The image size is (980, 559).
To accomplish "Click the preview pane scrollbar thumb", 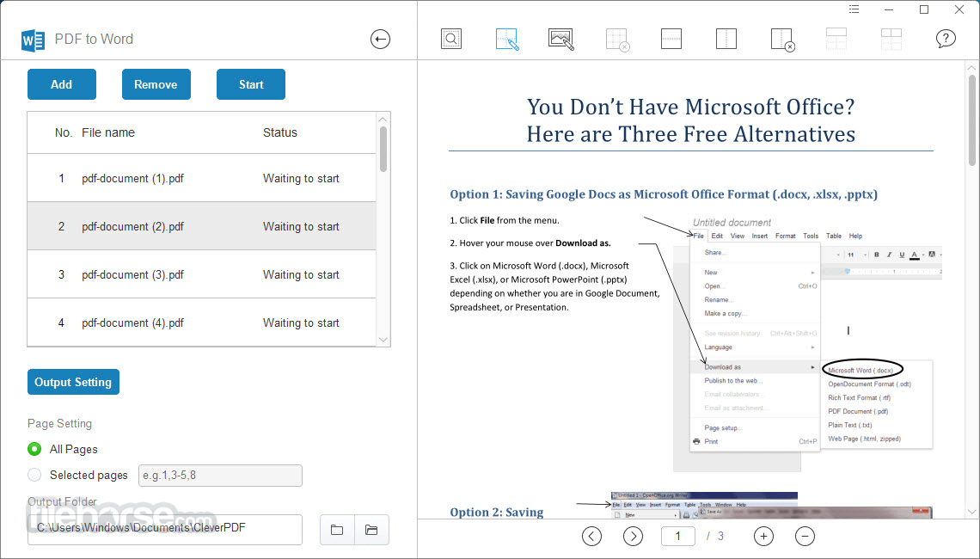I will point(972,120).
